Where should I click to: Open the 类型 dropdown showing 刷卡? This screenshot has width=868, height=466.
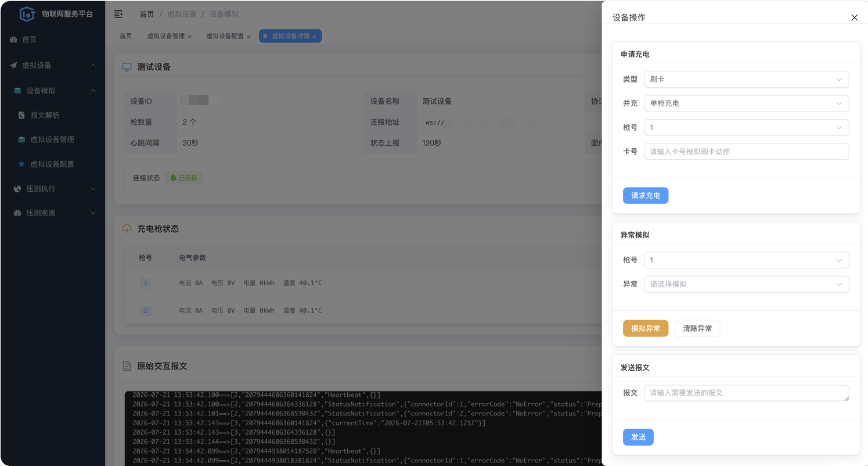[746, 80]
